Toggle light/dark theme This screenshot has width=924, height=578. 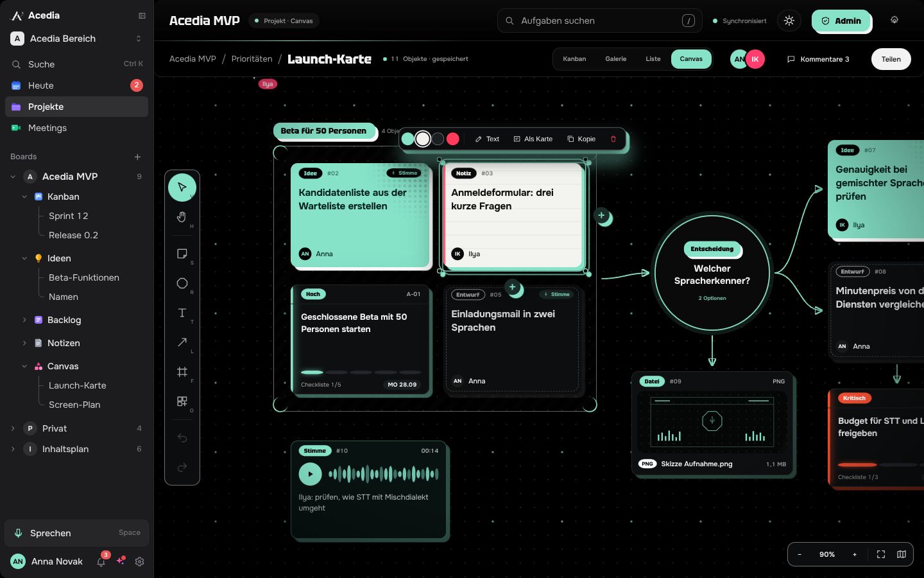coord(789,21)
